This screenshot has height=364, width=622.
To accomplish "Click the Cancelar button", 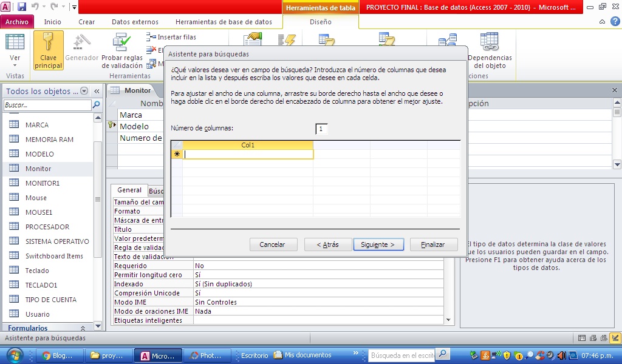I will click(x=272, y=244).
